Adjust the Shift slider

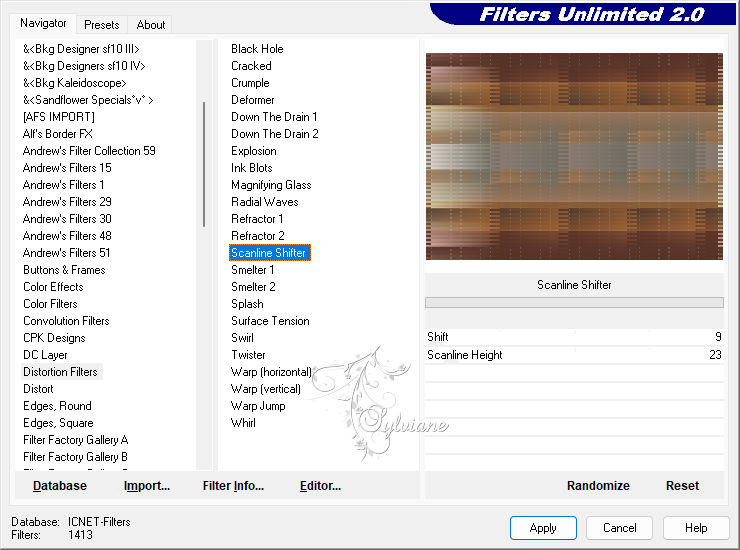574,337
